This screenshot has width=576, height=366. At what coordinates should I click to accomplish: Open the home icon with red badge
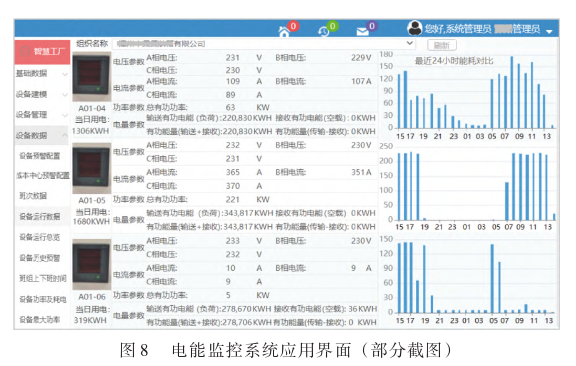[x=284, y=32]
